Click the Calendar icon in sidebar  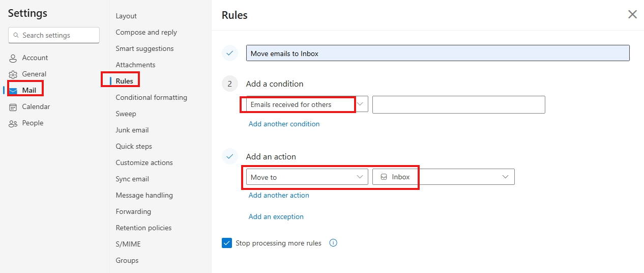coord(13,107)
